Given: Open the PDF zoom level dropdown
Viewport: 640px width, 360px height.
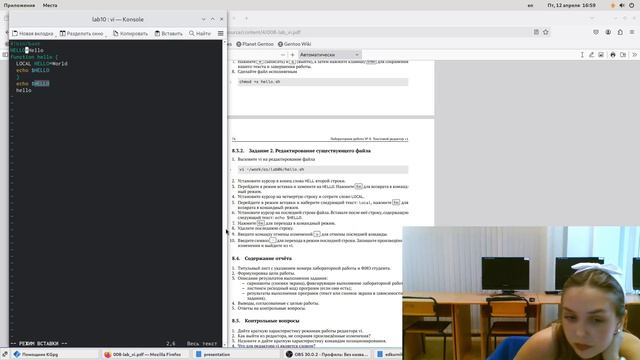Looking at the screenshot, I should pos(329,54).
